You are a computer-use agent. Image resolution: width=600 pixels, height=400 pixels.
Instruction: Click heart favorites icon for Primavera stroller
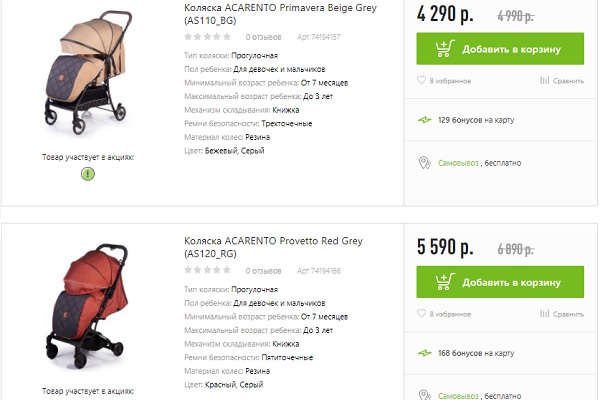click(422, 80)
